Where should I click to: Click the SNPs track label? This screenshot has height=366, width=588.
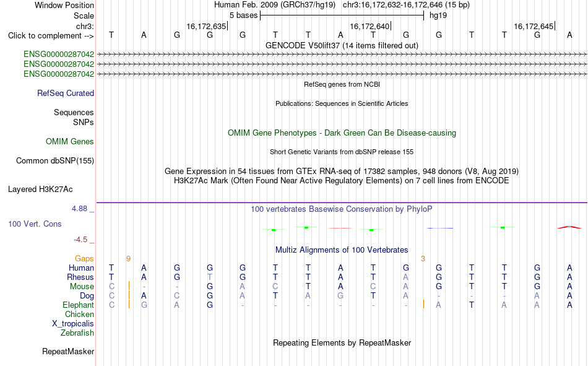(84, 122)
